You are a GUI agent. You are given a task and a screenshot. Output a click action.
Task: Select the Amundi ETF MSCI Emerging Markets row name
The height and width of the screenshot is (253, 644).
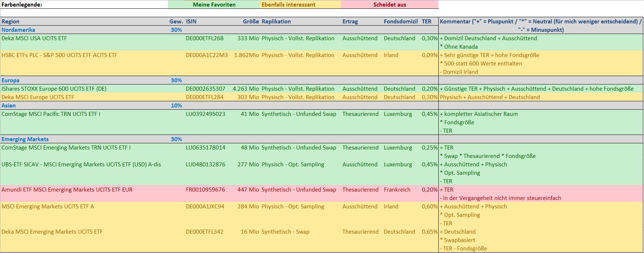point(67,190)
